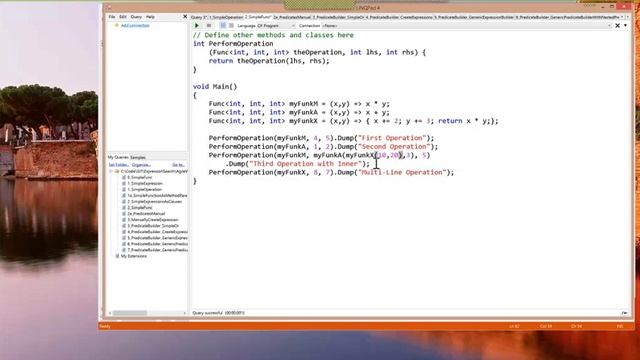640x360 pixels.
Task: Click the "void Main()" line in the editor
Action: tap(215, 87)
